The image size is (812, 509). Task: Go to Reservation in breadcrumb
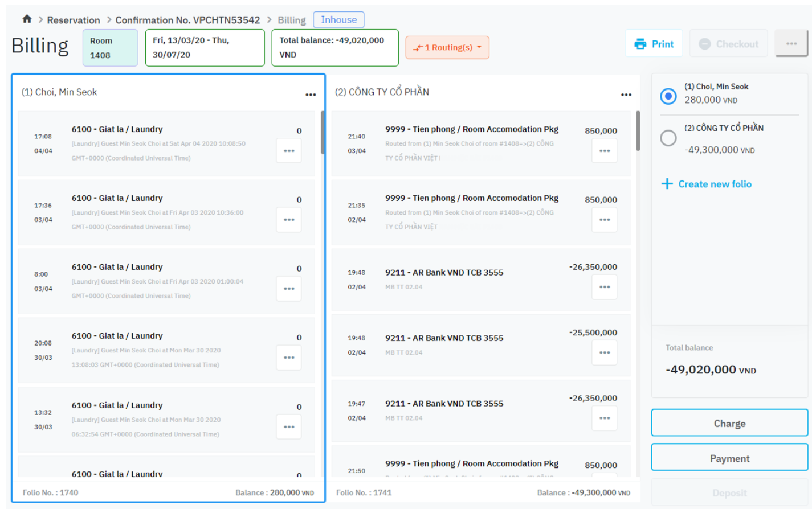(74, 20)
